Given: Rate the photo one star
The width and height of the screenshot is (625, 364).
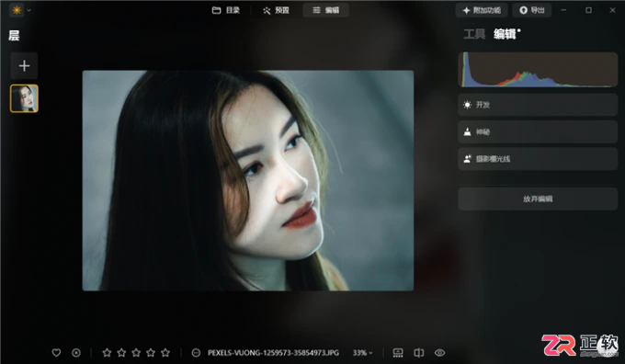Looking at the screenshot, I should (107, 352).
